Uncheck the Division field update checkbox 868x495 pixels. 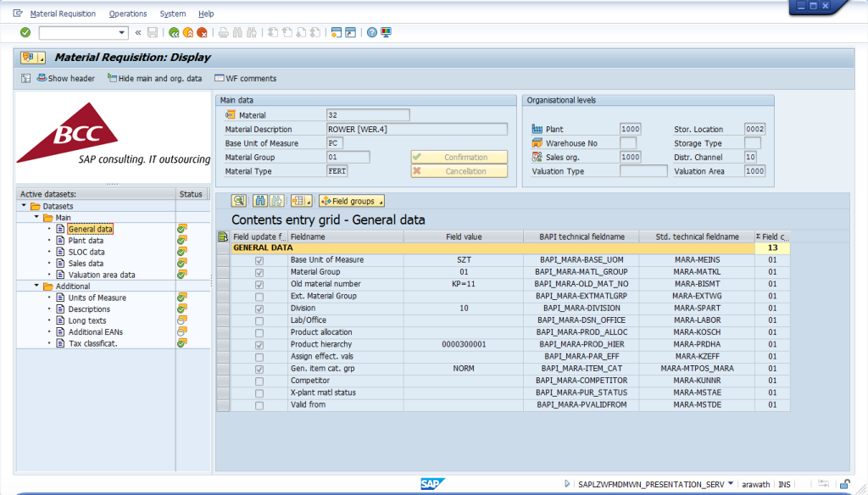point(259,309)
